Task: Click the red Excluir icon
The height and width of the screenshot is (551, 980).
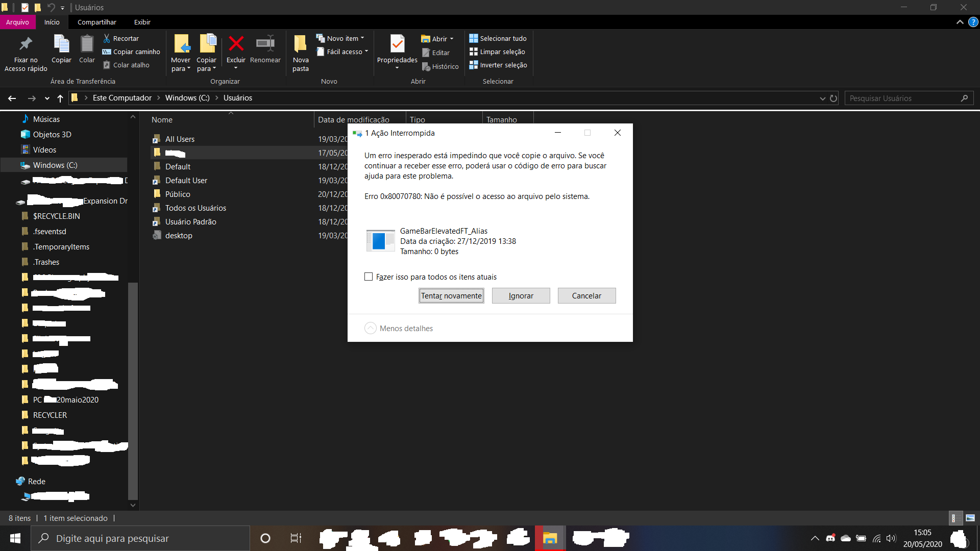Action: 236,44
